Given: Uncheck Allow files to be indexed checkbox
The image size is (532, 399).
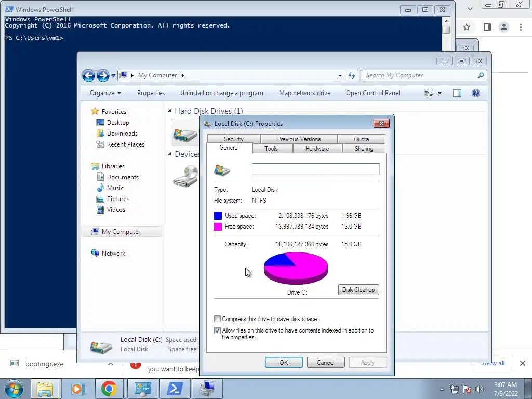Looking at the screenshot, I should tap(217, 330).
